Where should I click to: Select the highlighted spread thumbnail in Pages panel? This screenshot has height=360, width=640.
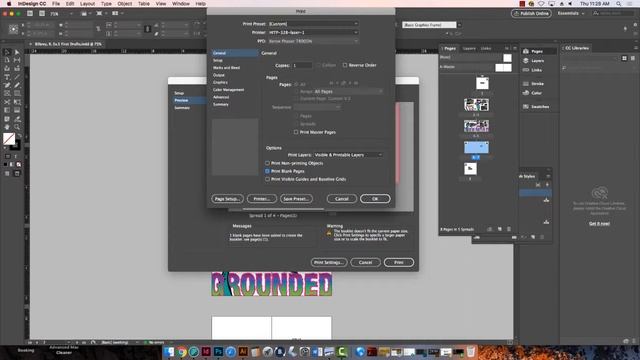[x=476, y=147]
